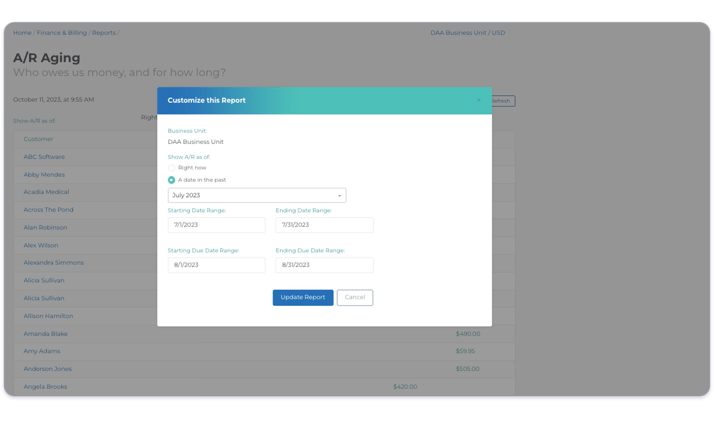Open Alexandra Simmons customer row

pos(54,263)
